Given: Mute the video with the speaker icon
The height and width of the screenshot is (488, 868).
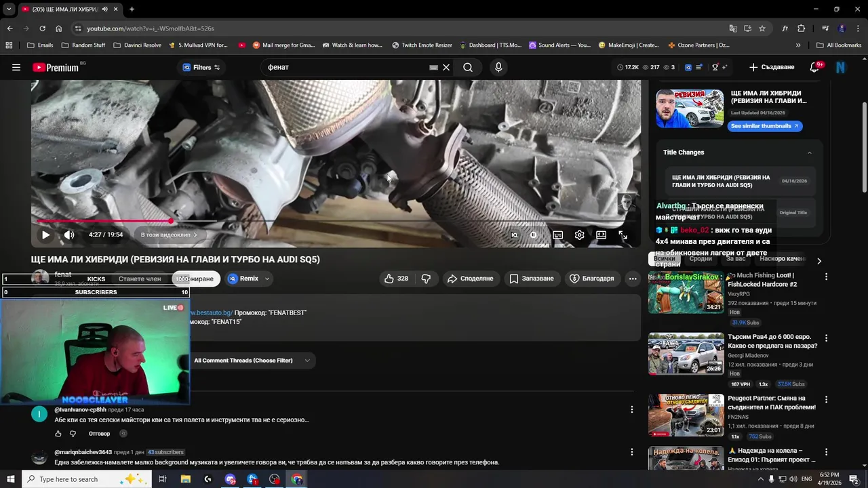Looking at the screenshot, I should 69,235.
